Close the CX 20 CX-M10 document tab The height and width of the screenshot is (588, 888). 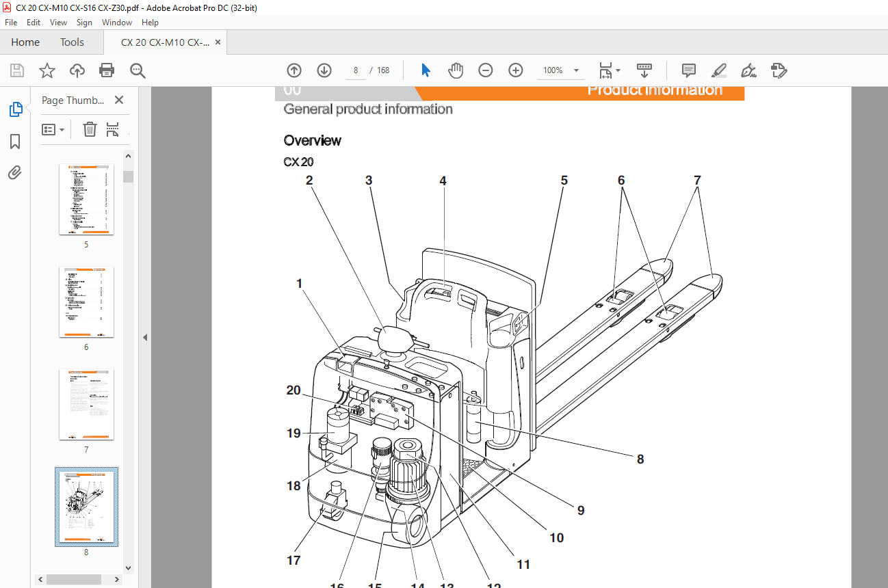tap(218, 42)
